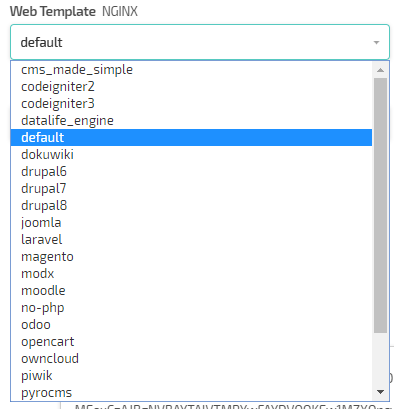Pick magento template option
394x409 pixels.
click(x=191, y=257)
